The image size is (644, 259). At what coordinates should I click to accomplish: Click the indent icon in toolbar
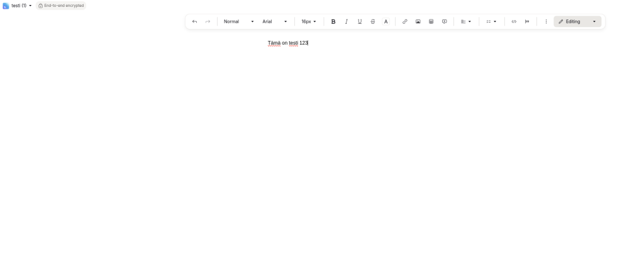pyautogui.click(x=527, y=22)
